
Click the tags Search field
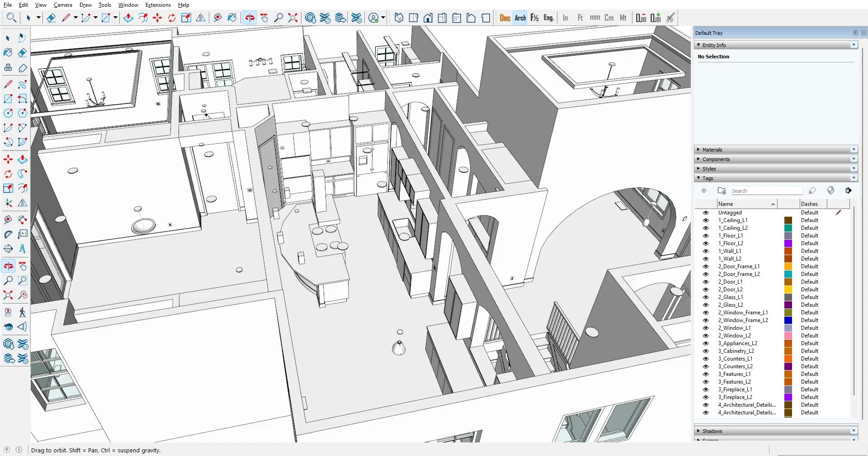pos(766,191)
